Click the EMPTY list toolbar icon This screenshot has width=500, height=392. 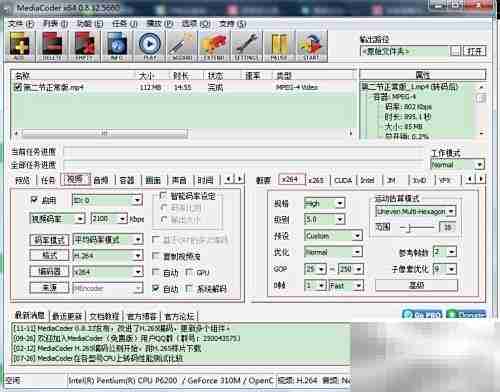84,46
